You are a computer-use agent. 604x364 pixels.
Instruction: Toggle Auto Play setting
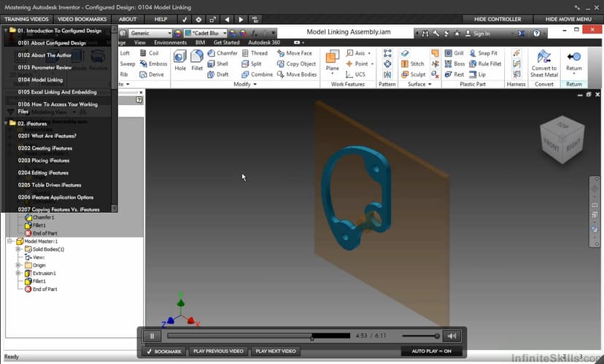click(x=431, y=352)
